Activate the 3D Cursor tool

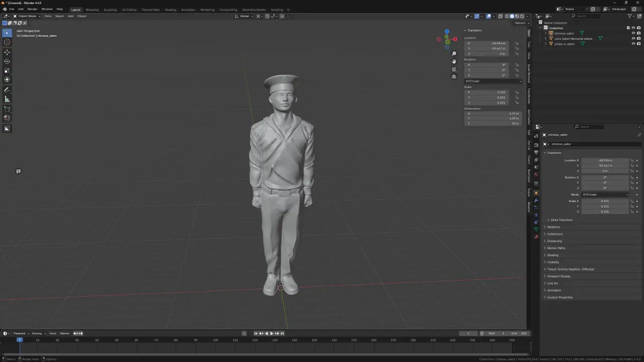pos(7,42)
